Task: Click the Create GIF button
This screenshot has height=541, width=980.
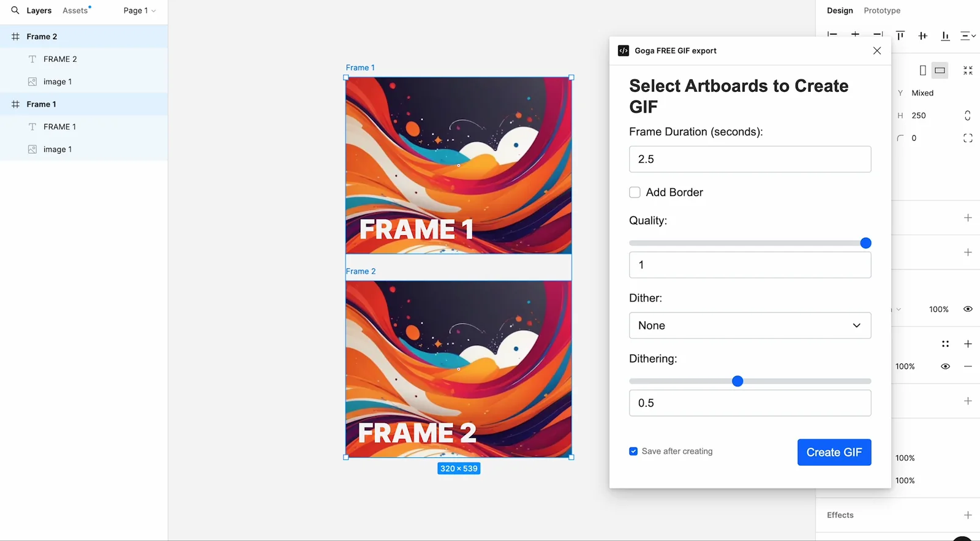Action: pyautogui.click(x=834, y=452)
